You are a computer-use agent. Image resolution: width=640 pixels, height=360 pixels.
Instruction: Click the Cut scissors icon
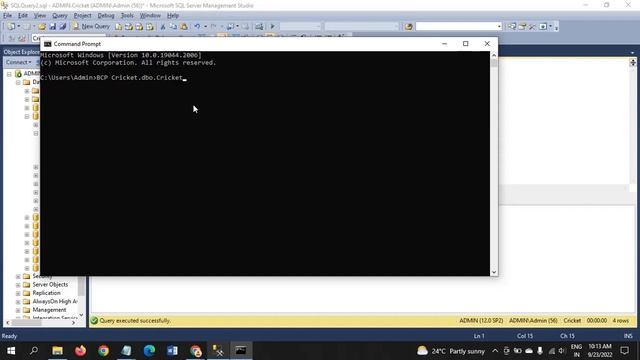coord(162,27)
